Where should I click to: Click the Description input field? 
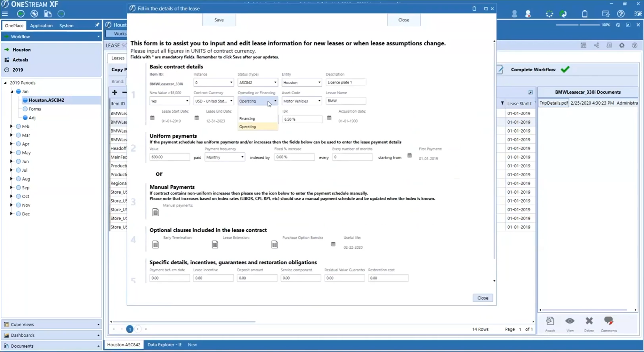coord(346,82)
